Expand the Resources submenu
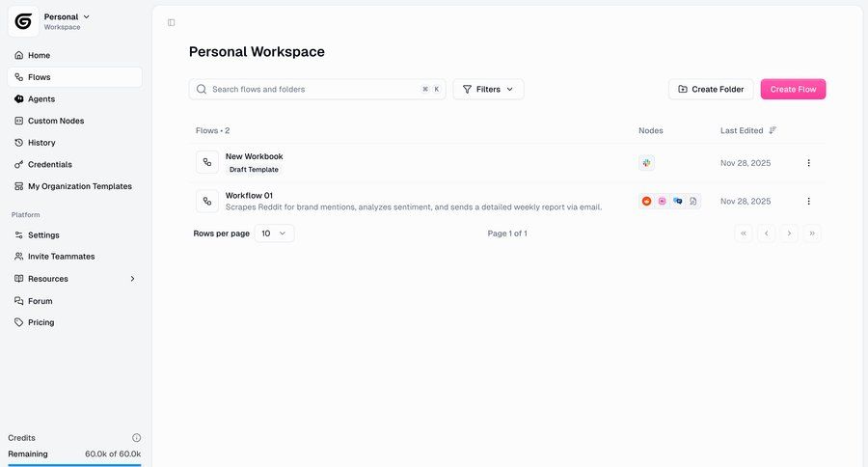Image resolution: width=868 pixels, height=467 pixels. pos(74,279)
